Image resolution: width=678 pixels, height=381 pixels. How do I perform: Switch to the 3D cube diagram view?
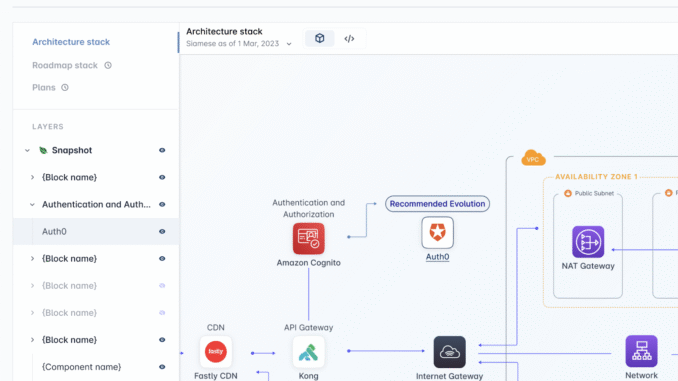[320, 38]
